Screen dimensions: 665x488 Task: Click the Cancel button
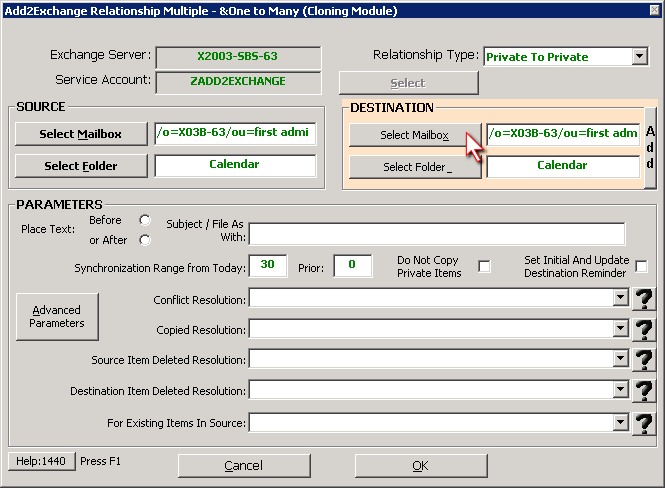pyautogui.click(x=244, y=466)
